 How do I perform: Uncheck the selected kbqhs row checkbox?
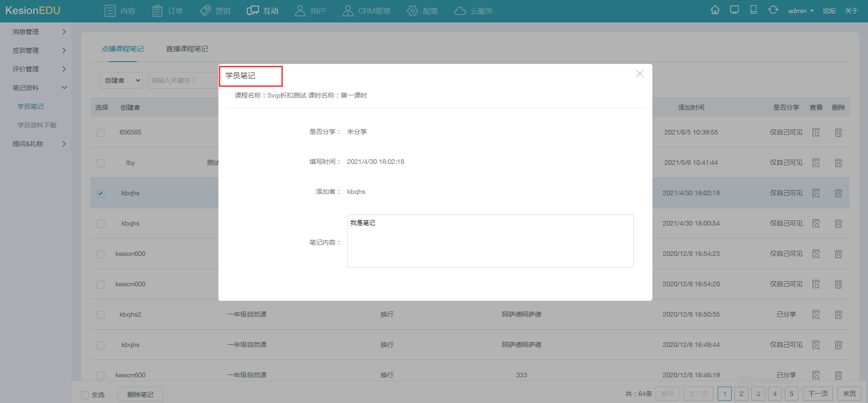(100, 193)
